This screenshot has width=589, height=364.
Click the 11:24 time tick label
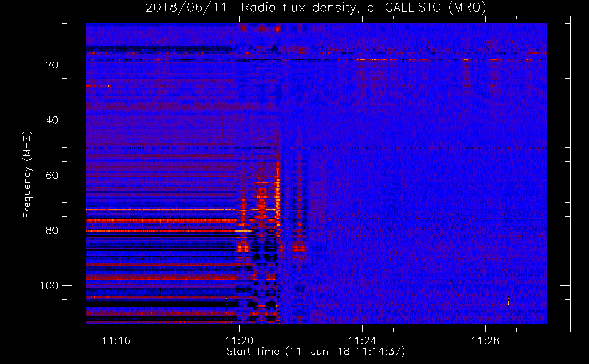[362, 341]
